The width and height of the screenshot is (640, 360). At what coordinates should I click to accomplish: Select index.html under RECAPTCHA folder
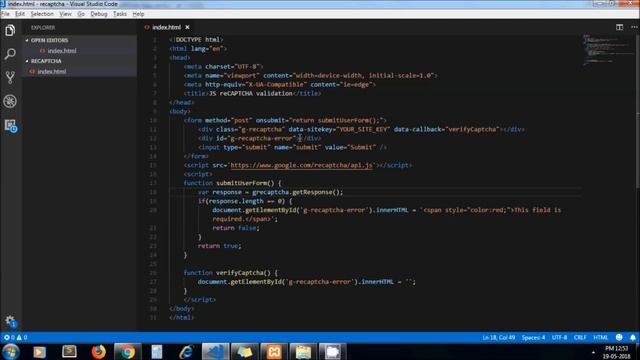click(x=51, y=71)
